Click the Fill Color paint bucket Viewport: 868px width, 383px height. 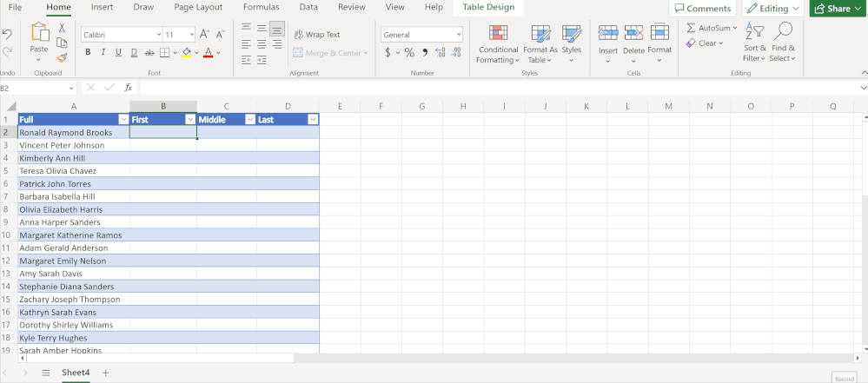coord(187,53)
